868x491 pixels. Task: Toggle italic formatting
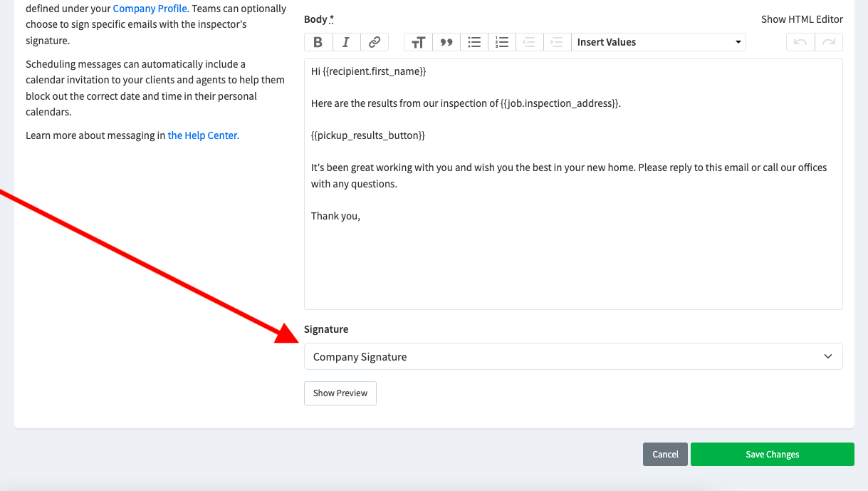click(x=346, y=42)
